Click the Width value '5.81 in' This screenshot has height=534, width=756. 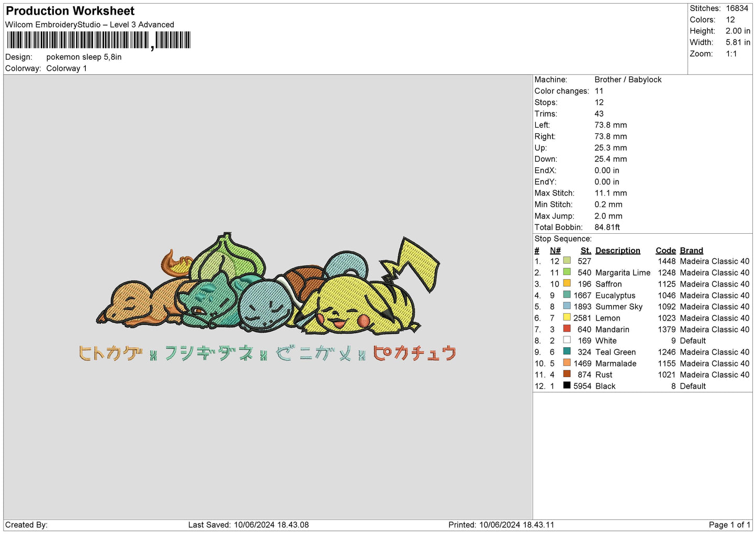738,42
